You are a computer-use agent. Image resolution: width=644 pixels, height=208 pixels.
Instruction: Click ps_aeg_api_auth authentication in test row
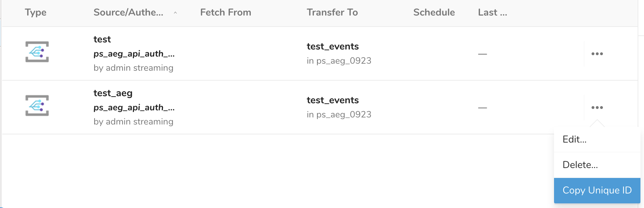(134, 54)
